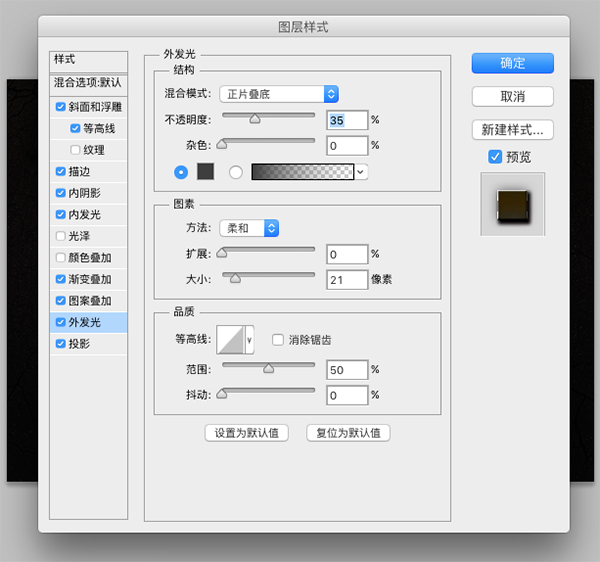
Task: Expand the gradient preset dropdown arrow
Action: (x=361, y=171)
